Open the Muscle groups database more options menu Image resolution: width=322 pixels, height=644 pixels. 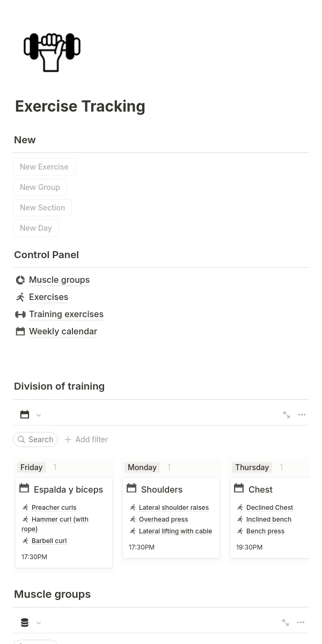[301, 623]
